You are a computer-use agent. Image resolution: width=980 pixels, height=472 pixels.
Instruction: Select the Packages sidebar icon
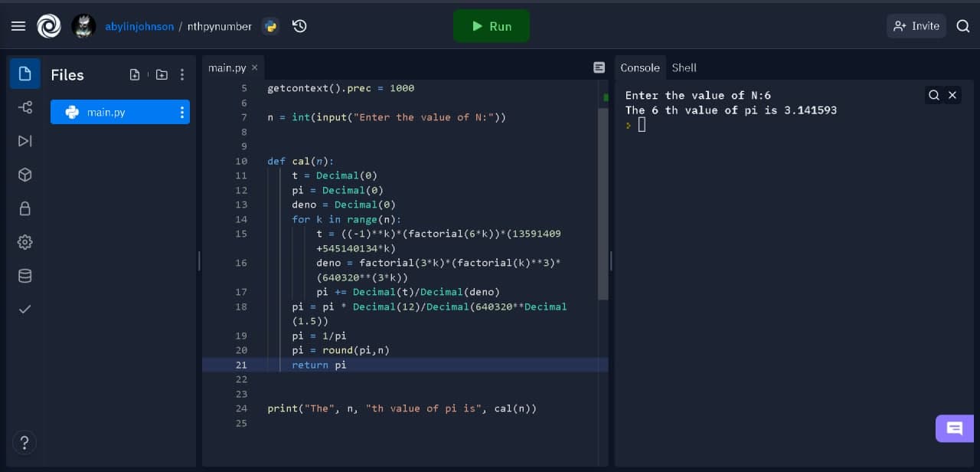(x=24, y=175)
